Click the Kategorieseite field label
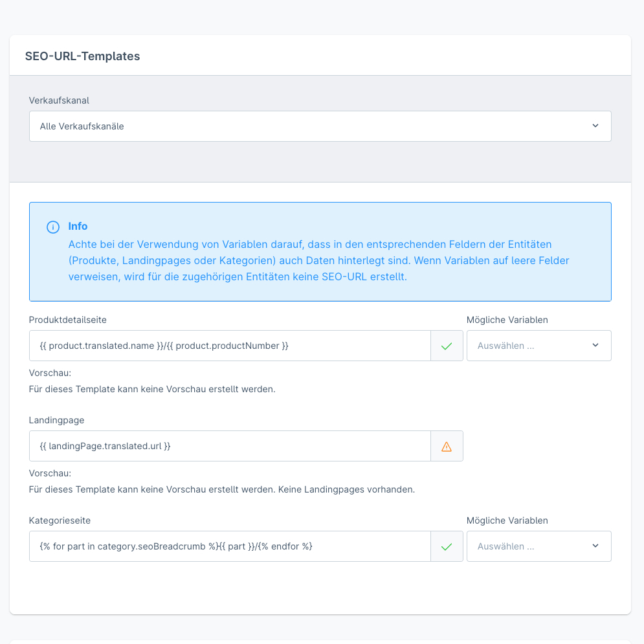Image resolution: width=644 pixels, height=644 pixels. pos(64,520)
